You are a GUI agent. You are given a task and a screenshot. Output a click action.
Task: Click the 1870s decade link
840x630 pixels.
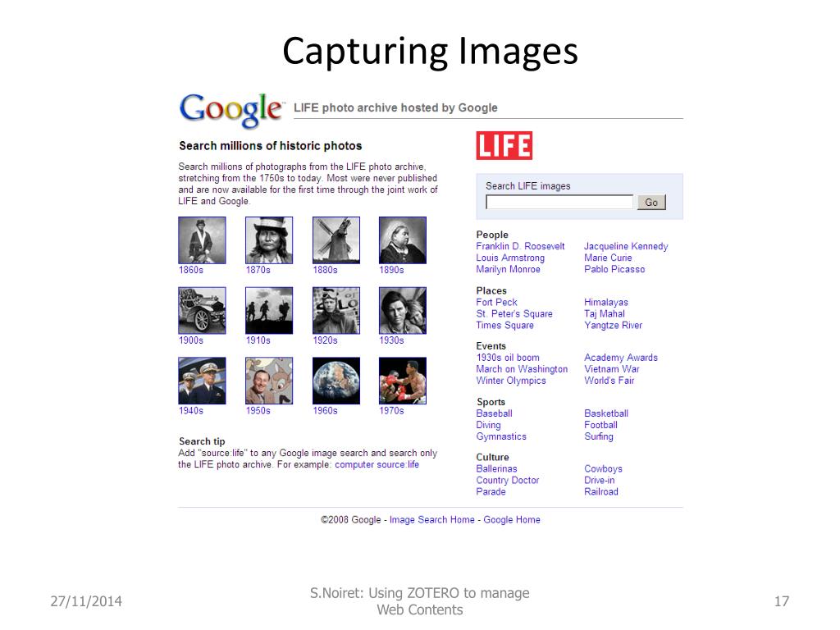258,270
